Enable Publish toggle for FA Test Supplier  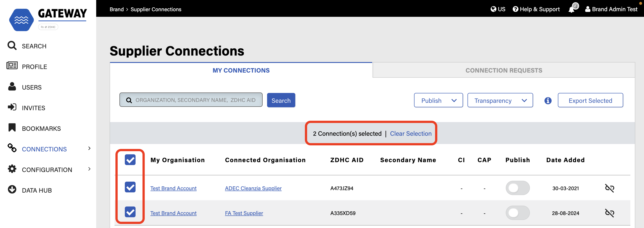pos(517,213)
